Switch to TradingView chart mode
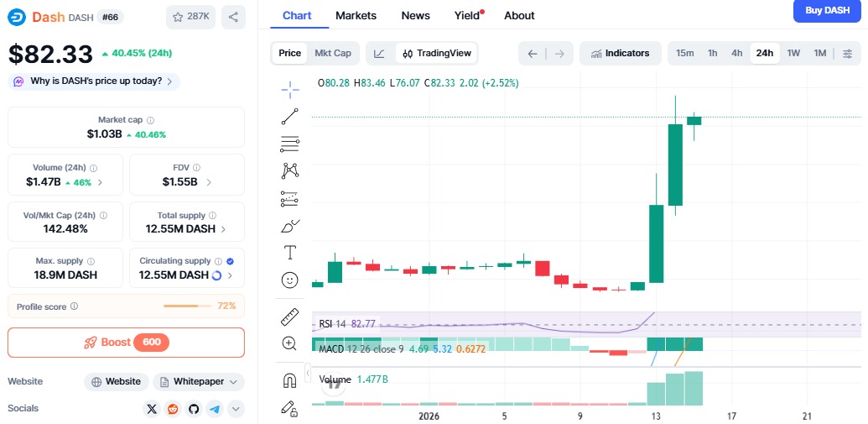This screenshot has height=424, width=868. pos(436,53)
